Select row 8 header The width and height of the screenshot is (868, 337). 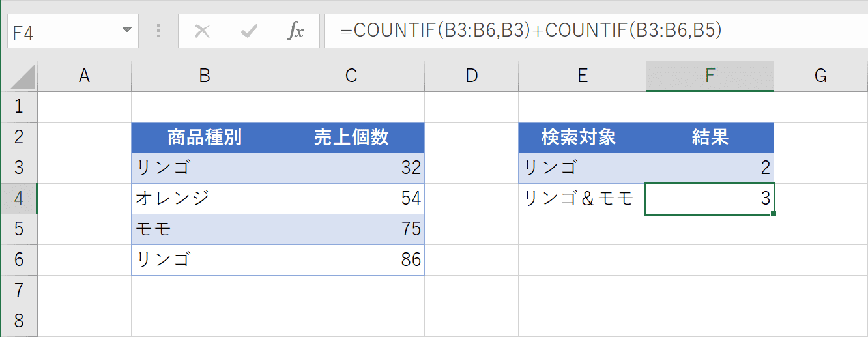click(x=19, y=321)
